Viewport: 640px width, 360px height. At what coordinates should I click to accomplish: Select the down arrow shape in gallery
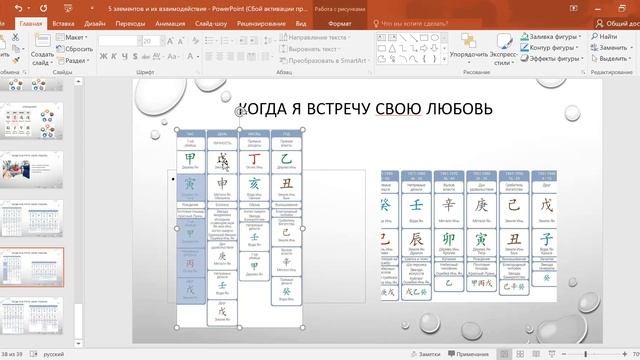click(435, 49)
